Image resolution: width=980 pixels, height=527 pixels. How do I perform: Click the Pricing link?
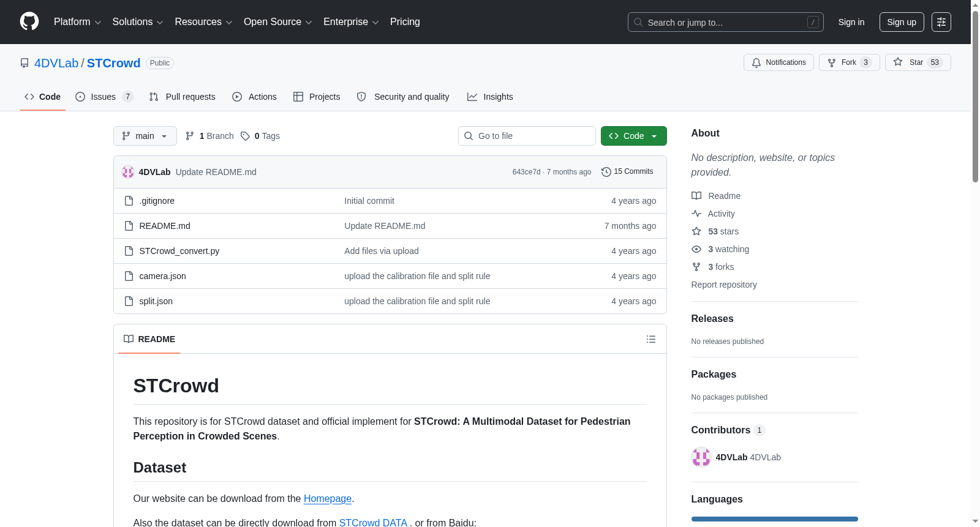point(405,22)
